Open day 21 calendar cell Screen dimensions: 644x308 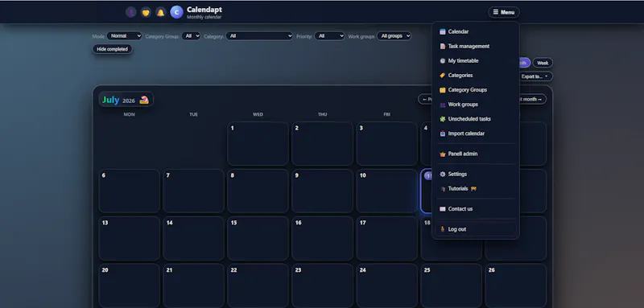[x=193, y=285]
